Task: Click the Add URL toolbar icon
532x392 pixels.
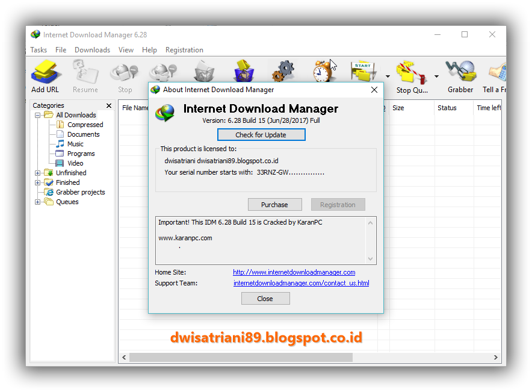Action: click(46, 72)
